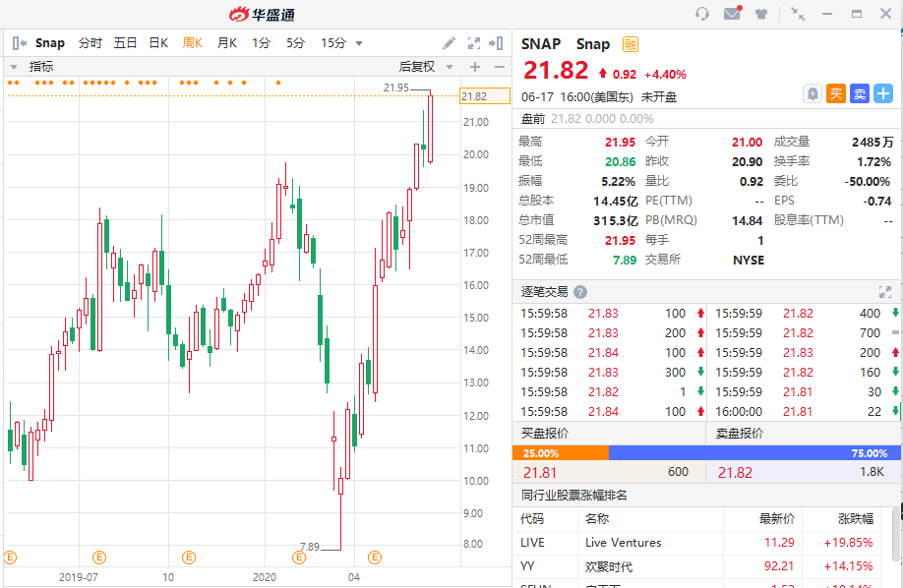Click the shrink window arrows icon

pyautogui.click(x=798, y=13)
